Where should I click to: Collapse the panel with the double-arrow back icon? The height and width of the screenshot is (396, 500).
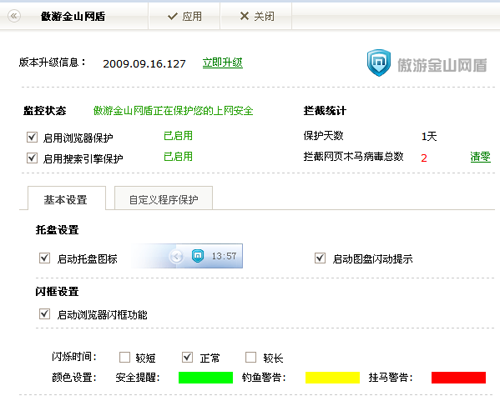coord(14,16)
